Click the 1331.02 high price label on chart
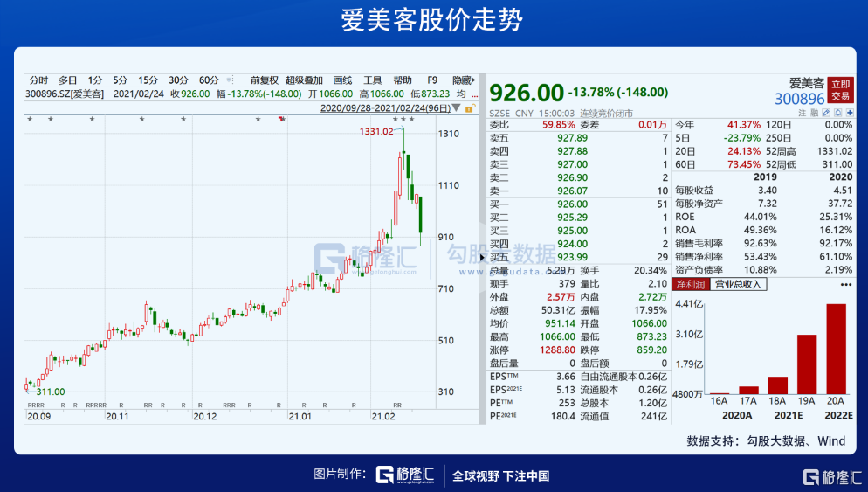 (376, 131)
